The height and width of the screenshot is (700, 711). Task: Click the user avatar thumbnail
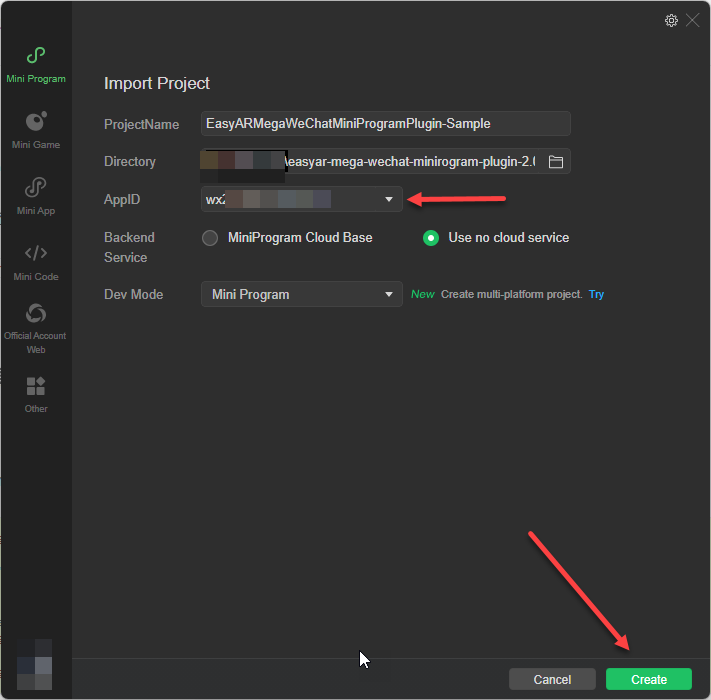point(34,664)
